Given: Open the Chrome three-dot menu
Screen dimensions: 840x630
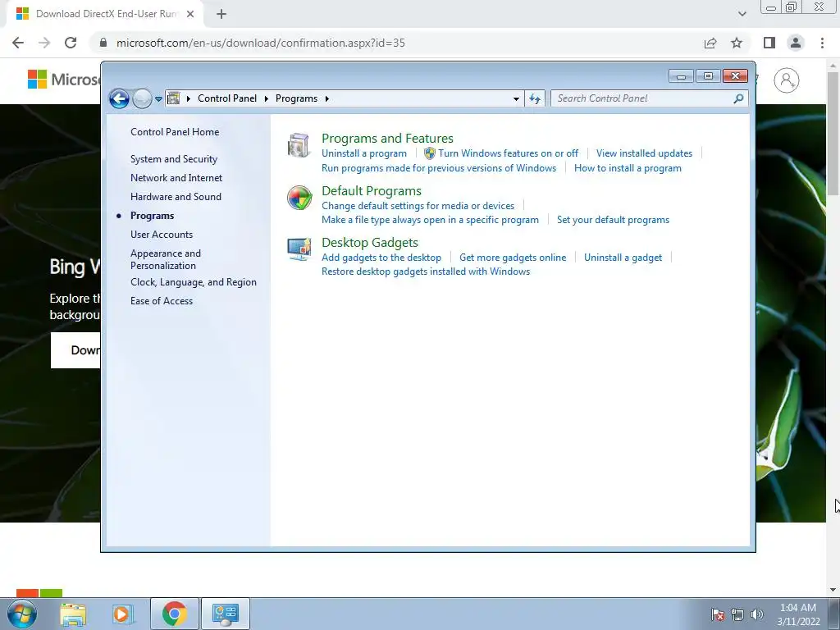Looking at the screenshot, I should click(x=822, y=43).
